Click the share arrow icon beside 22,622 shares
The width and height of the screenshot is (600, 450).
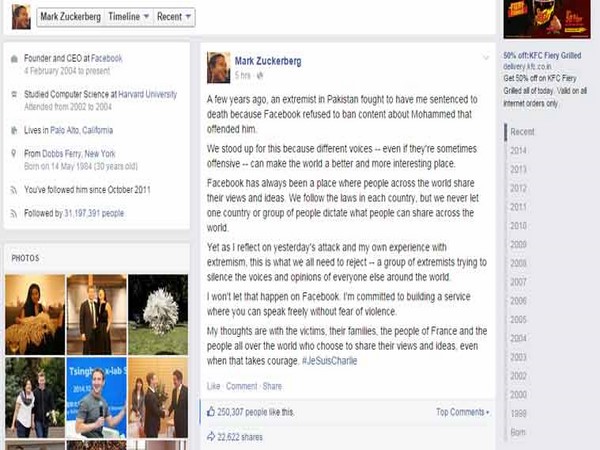[211, 436]
